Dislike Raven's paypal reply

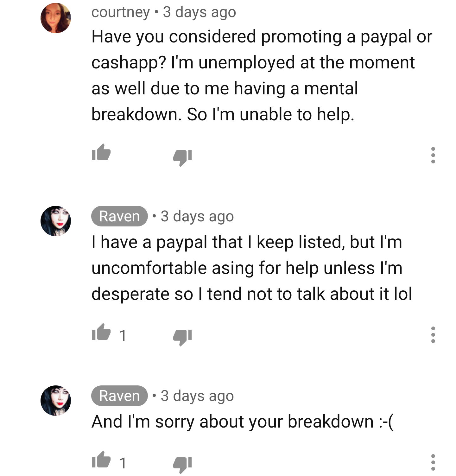click(x=182, y=337)
